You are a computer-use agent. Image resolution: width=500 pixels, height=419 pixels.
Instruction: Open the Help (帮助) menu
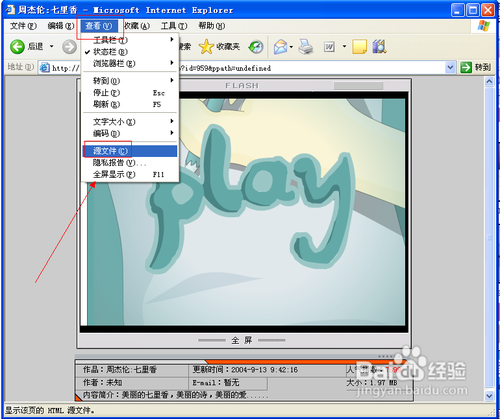(212, 26)
